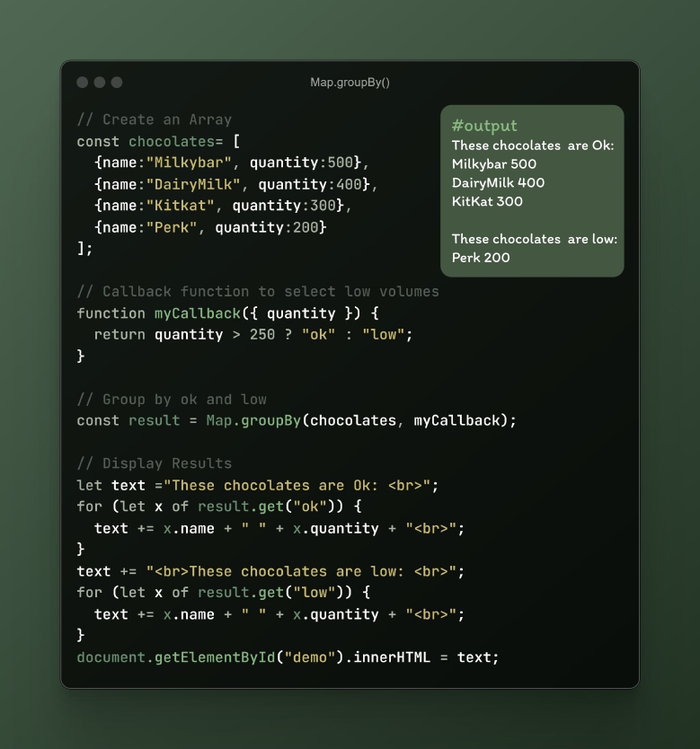Viewport: 700px width, 749px height.
Task: Click the "<br>These chocolates are low: <br>" string
Action: pos(301,571)
